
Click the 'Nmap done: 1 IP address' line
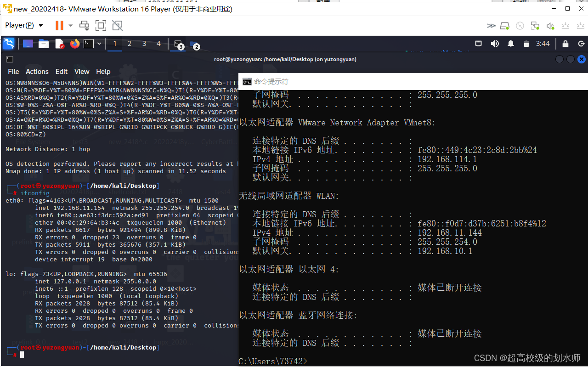click(116, 171)
